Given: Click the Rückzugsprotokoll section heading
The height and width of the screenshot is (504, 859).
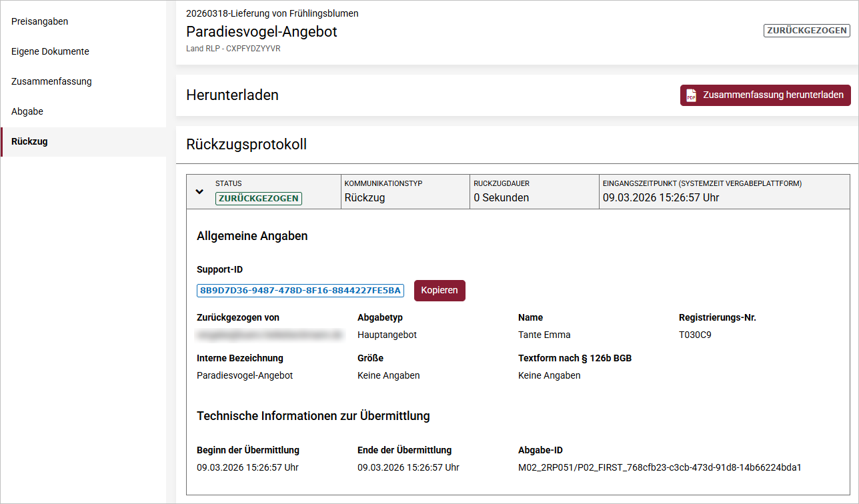Looking at the screenshot, I should 246,144.
